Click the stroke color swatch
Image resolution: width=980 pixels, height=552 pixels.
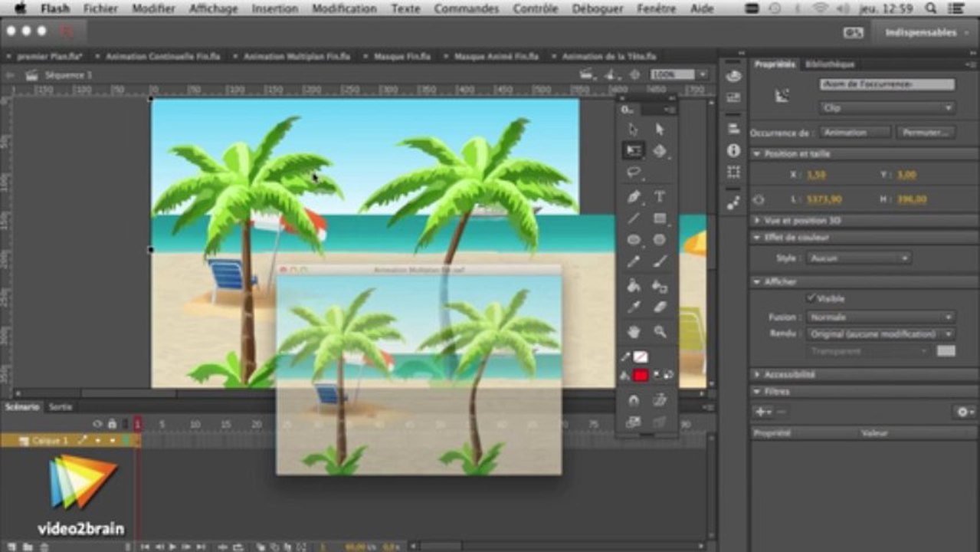641,357
